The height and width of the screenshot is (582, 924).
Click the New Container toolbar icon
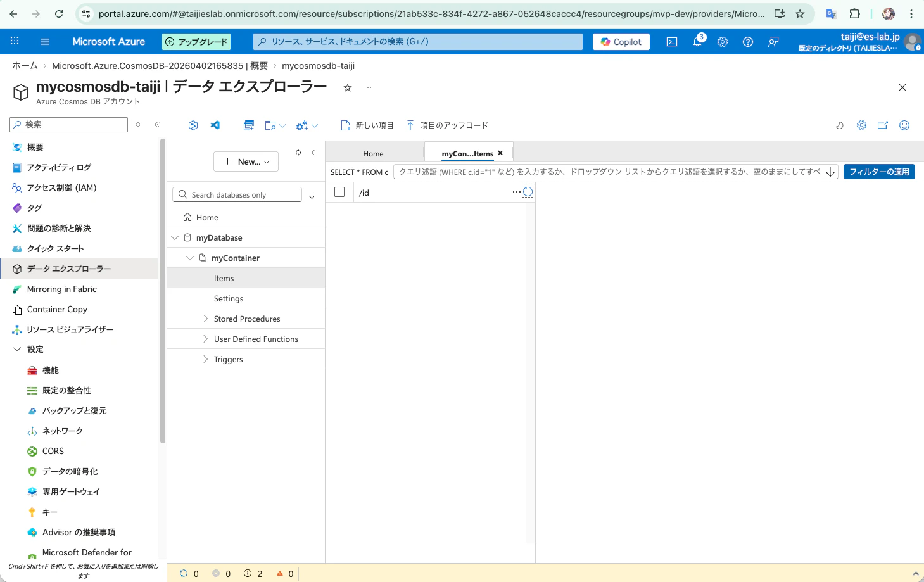[x=249, y=125]
